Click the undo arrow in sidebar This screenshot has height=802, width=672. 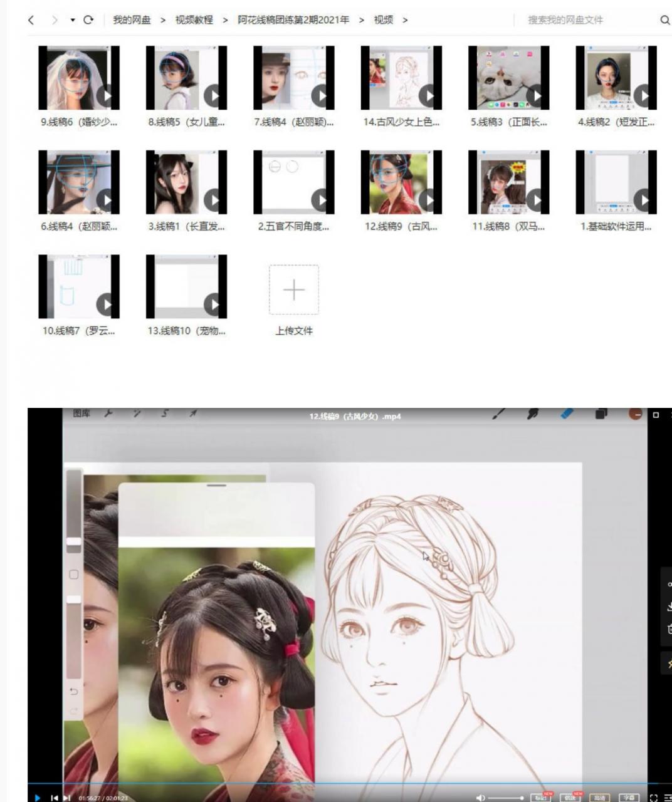74,691
